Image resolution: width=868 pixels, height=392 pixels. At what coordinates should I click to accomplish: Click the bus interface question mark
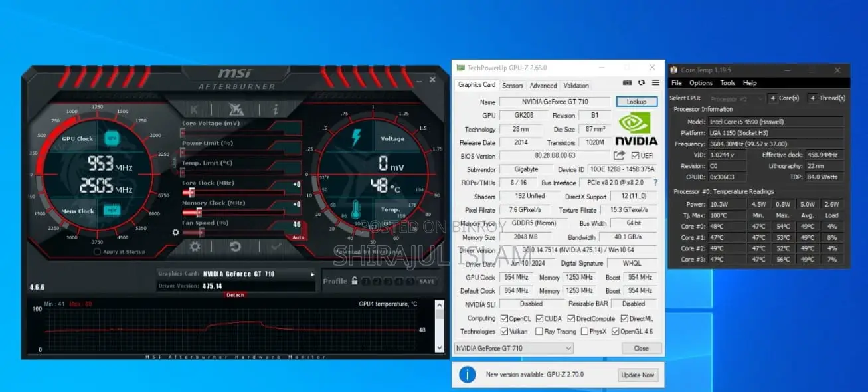[655, 183]
